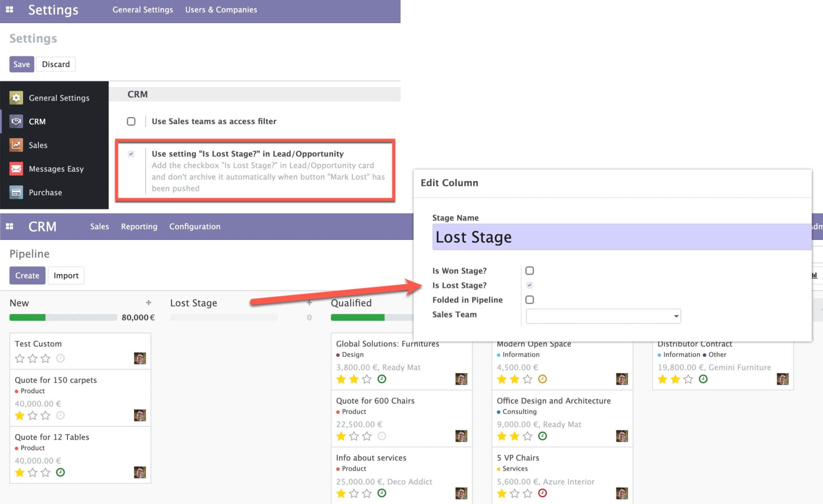Screen dimensions: 823x504
Task: Enable 'Folded in Pipeline' checkbox
Action: (530, 299)
